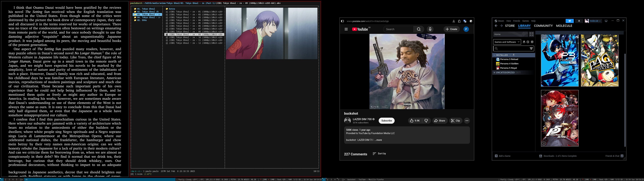Click Steam announcements megaphone button
This screenshot has width=644, height=181.
(x=570, y=21)
